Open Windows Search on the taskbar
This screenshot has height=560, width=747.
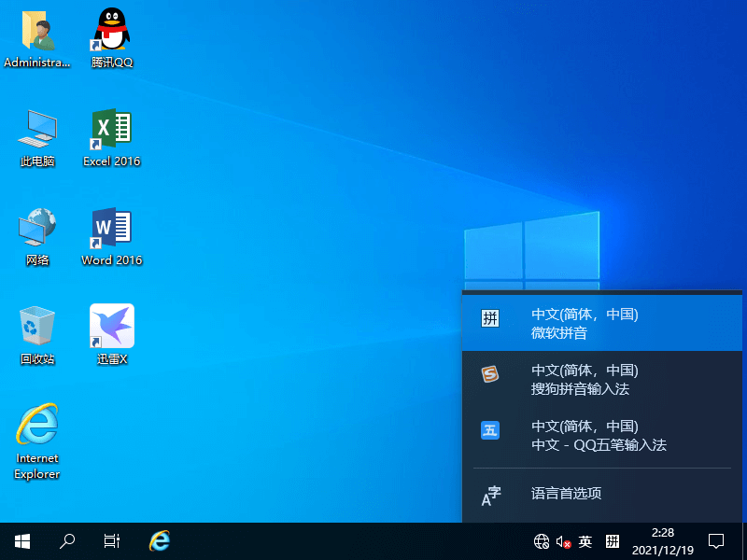click(x=66, y=540)
